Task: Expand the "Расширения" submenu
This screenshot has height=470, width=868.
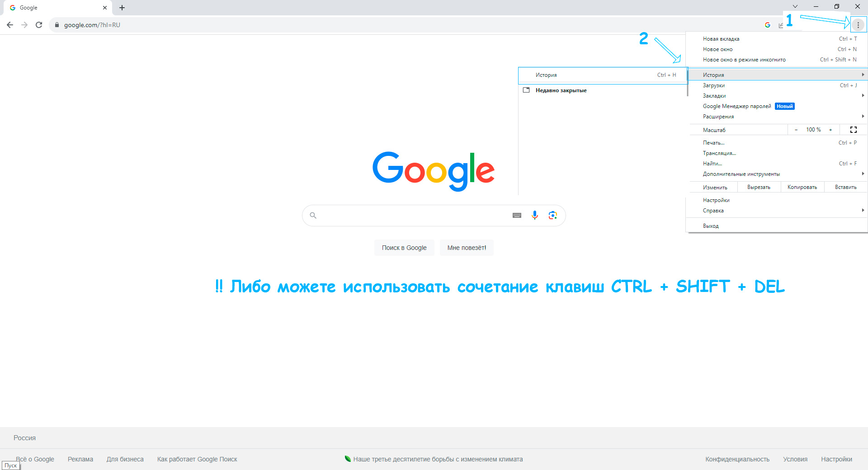Action: tap(777, 117)
